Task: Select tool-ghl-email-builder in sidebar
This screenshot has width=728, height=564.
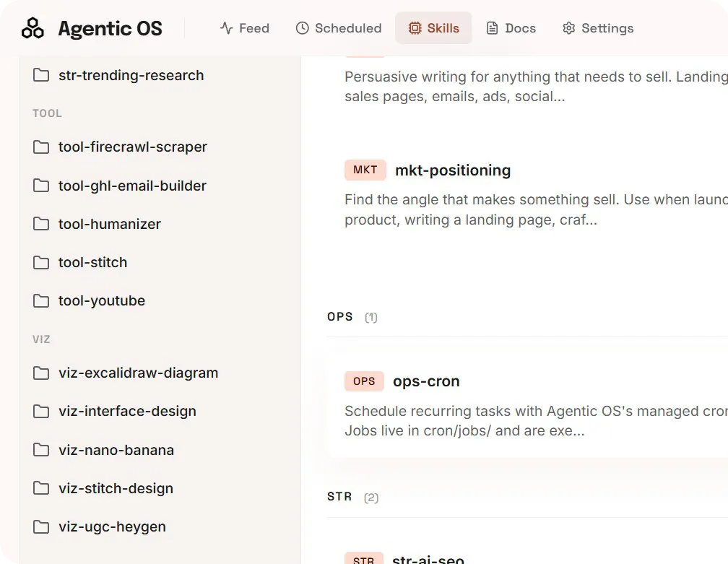Action: point(132,186)
